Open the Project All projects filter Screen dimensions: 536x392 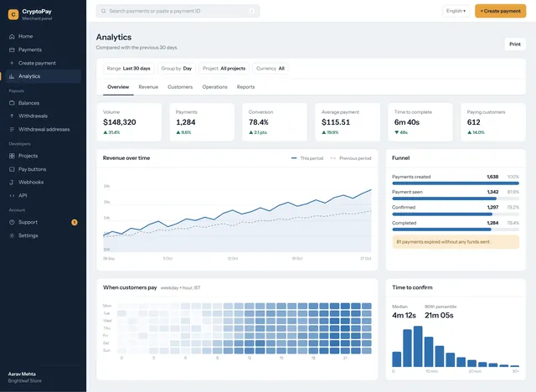[224, 69]
